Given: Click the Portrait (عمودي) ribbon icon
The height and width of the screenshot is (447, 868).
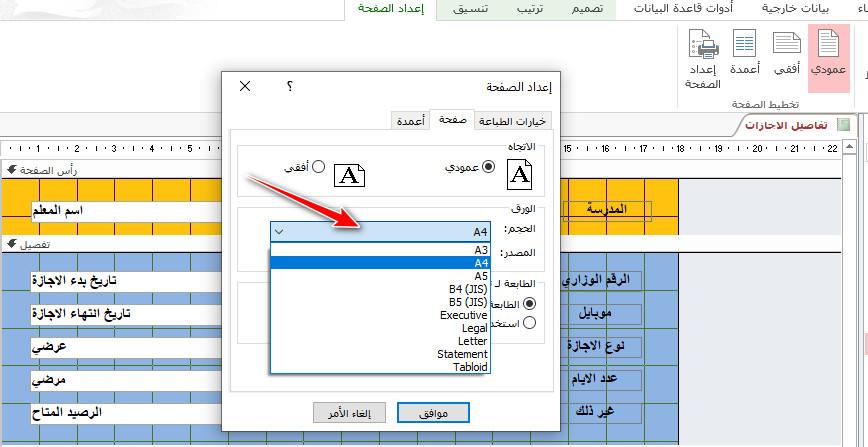Looking at the screenshot, I should [828, 58].
